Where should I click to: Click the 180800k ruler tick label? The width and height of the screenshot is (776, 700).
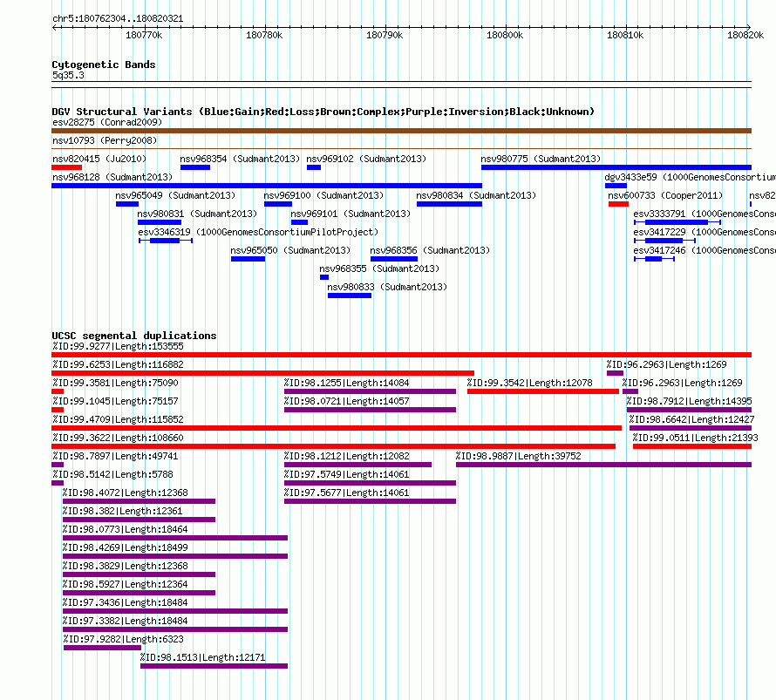click(505, 35)
